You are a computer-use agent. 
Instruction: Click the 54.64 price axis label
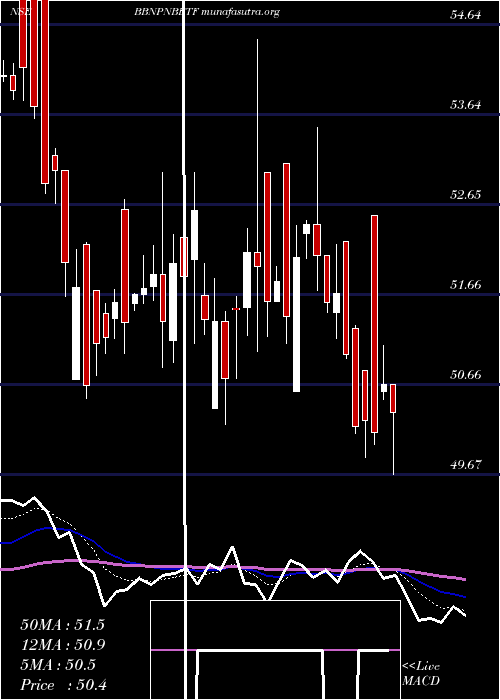[x=466, y=15]
